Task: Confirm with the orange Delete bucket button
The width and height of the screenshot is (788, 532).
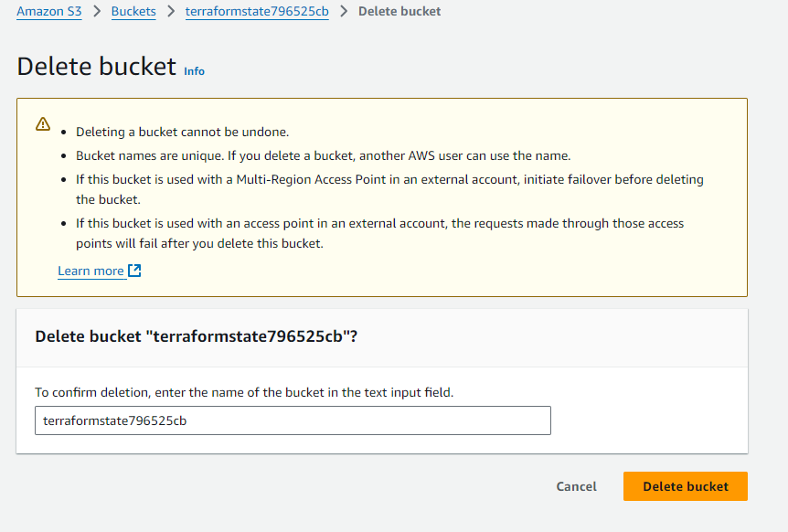Action: pos(686,486)
